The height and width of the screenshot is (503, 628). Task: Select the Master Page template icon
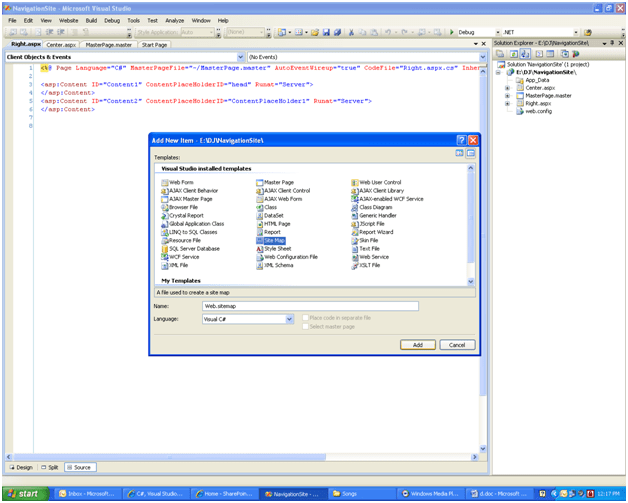tap(260, 182)
